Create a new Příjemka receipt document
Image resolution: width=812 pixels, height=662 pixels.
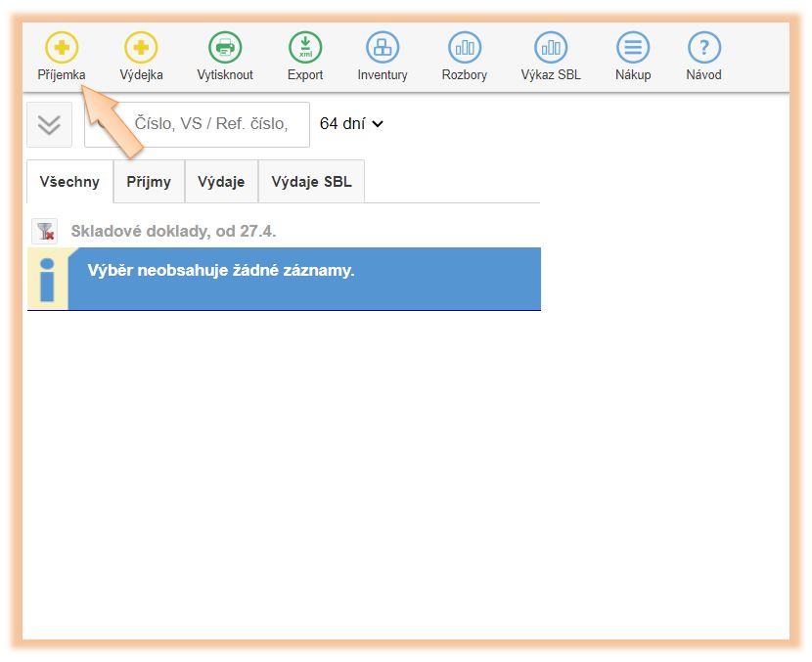click(62, 48)
